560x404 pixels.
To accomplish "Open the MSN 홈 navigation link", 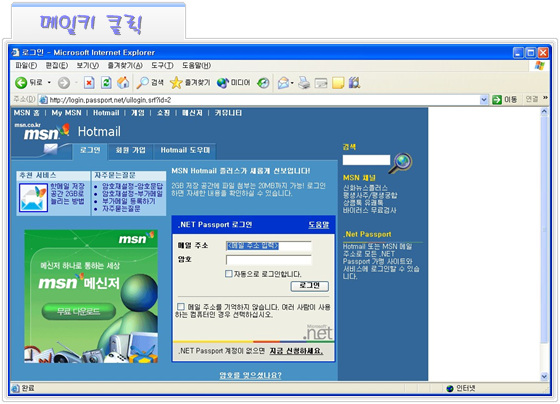I will 26,113.
